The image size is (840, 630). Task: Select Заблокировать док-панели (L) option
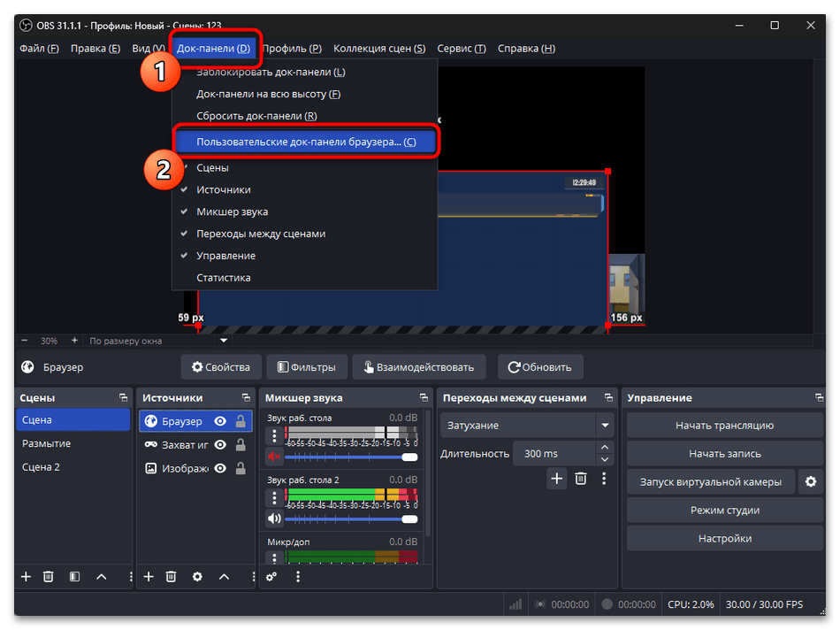tap(271, 72)
